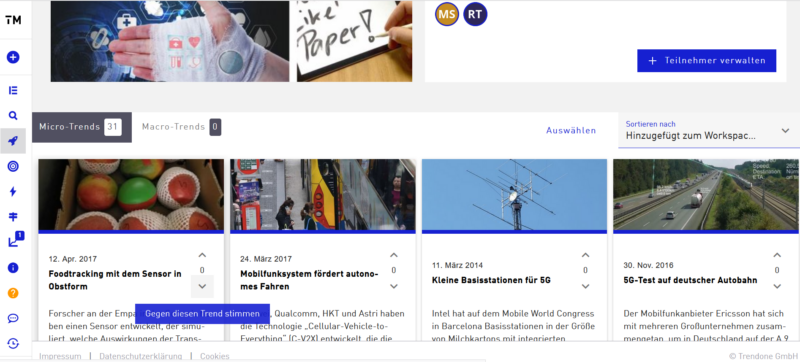800x362 pixels.
Task: Click the info circle sidebar icon
Action: click(x=13, y=268)
